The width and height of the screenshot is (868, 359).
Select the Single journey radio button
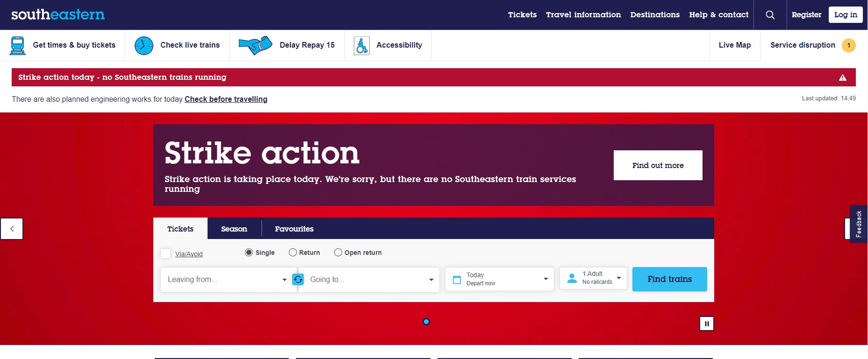(249, 253)
